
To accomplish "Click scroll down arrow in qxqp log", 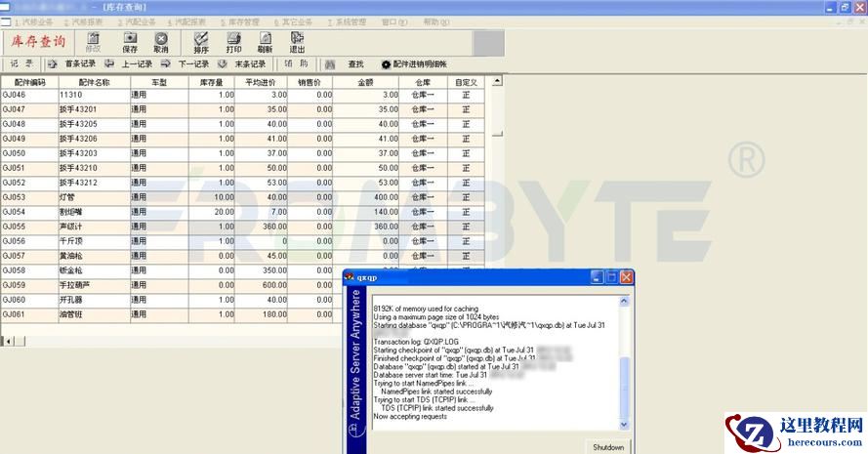I will (624, 425).
